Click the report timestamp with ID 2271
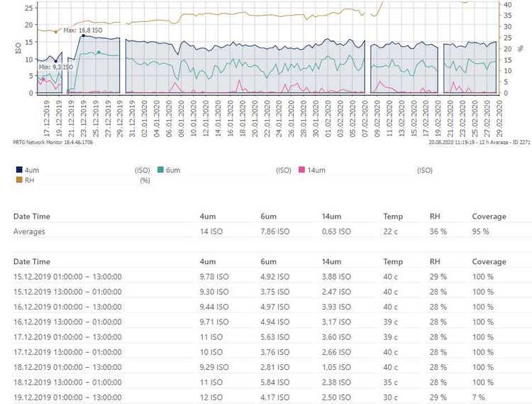Image resolution: width=532 pixels, height=404 pixels. (x=480, y=142)
